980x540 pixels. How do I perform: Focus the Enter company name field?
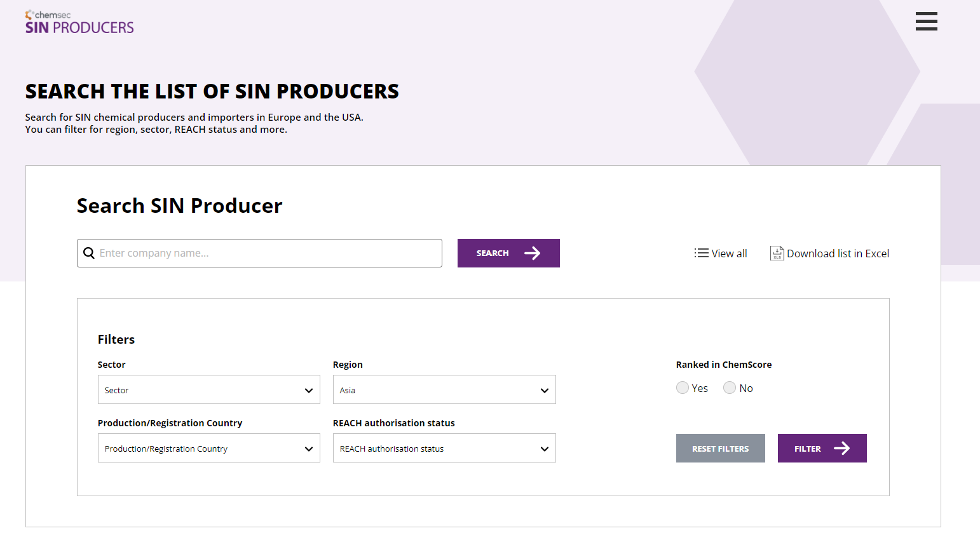coord(259,253)
